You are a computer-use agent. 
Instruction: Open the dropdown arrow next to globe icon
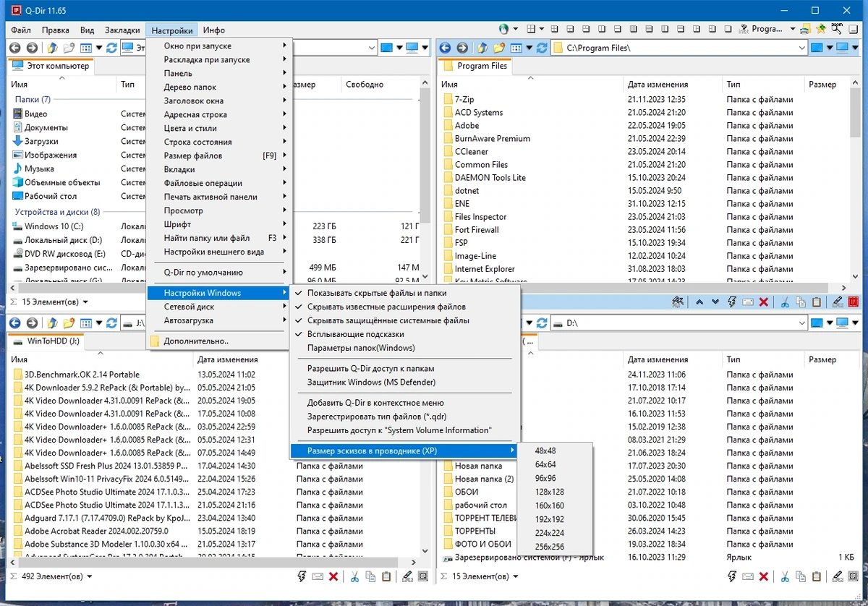pos(515,30)
